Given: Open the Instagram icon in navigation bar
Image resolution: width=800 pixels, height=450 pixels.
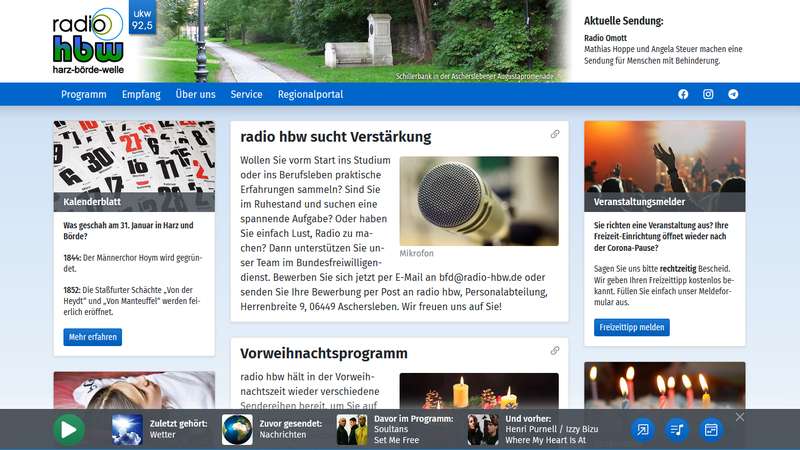Looking at the screenshot, I should pos(708,95).
